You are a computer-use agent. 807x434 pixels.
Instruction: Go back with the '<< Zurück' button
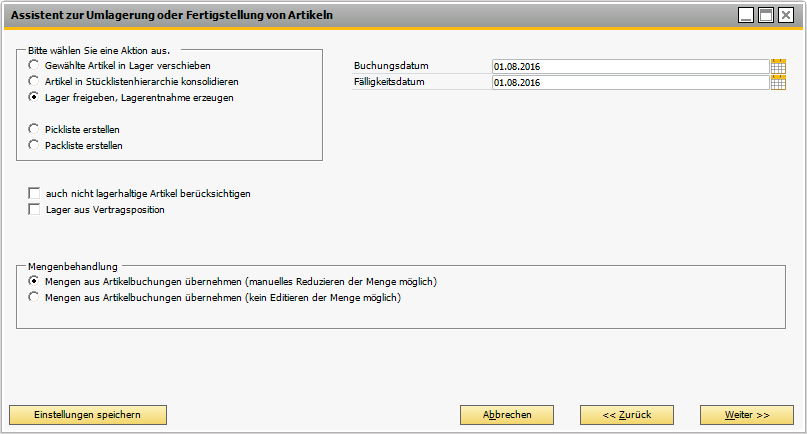(627, 415)
